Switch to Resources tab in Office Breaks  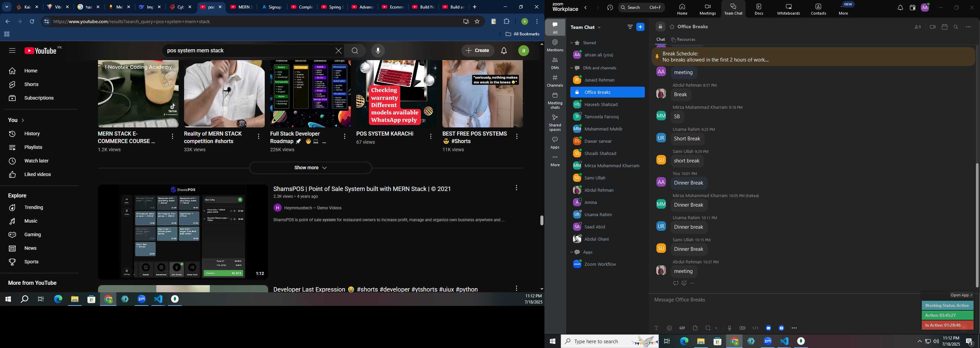tap(683, 39)
